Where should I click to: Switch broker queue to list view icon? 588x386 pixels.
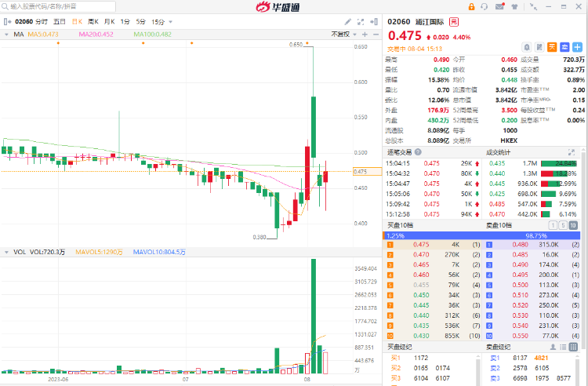(563, 347)
